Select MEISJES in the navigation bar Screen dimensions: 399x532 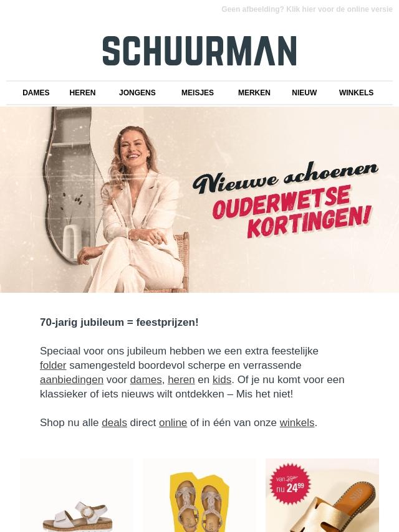click(197, 93)
